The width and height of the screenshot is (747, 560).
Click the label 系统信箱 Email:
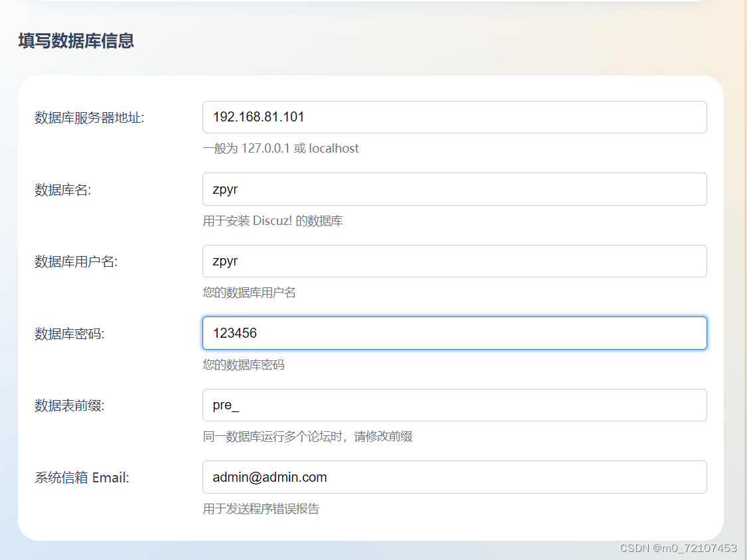[82, 478]
